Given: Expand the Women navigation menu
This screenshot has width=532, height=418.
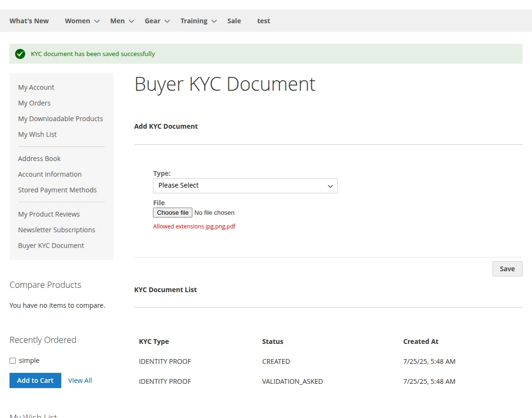Looking at the screenshot, I should pos(77,21).
